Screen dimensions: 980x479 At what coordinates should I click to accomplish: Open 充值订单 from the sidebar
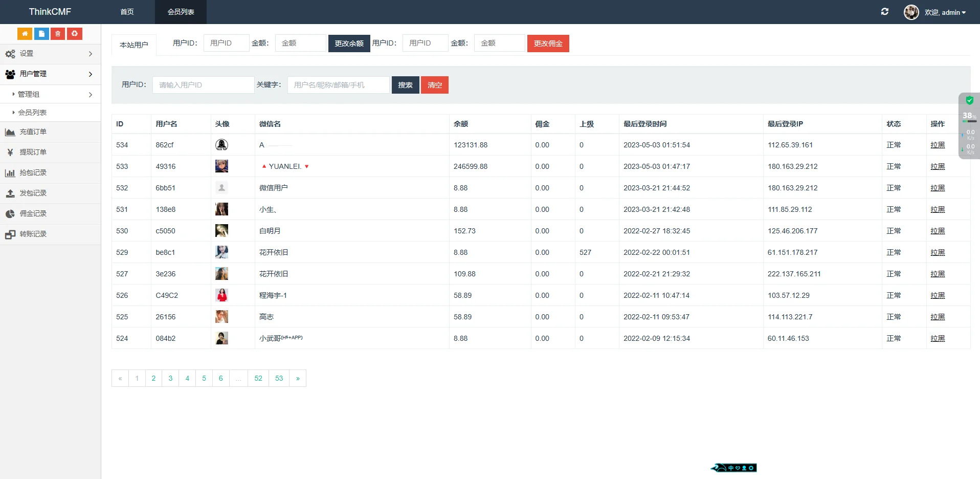tap(33, 132)
